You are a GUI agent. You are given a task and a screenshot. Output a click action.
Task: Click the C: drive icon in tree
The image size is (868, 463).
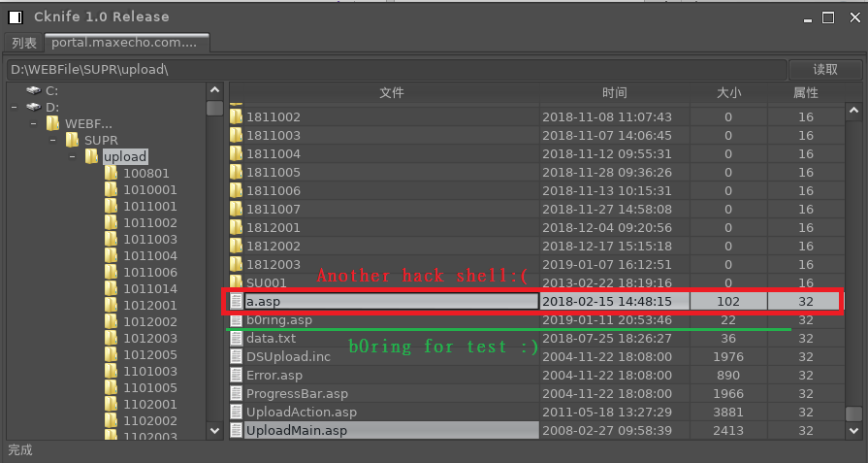pyautogui.click(x=33, y=90)
